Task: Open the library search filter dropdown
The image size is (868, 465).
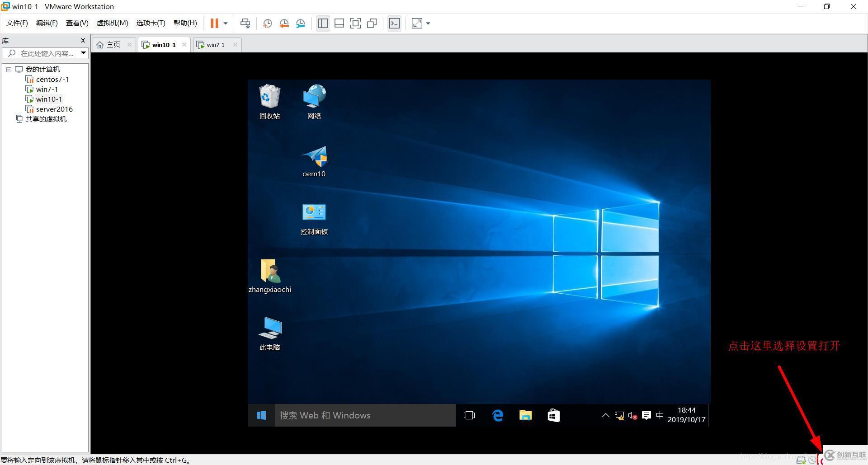Action: click(x=83, y=53)
